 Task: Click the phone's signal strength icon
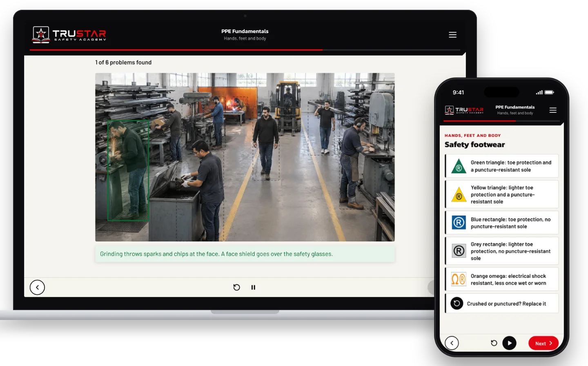(539, 92)
